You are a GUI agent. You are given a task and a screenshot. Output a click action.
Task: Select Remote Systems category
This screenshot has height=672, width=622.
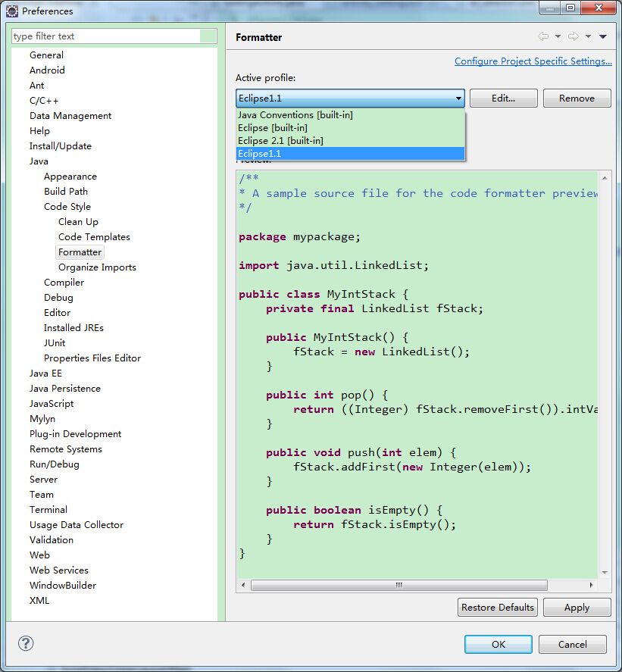pyautogui.click(x=66, y=449)
